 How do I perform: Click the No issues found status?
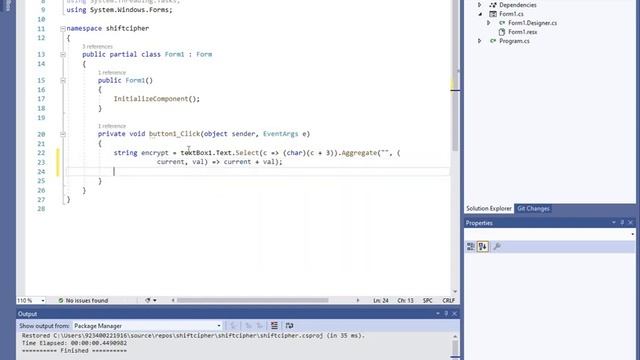point(87,300)
